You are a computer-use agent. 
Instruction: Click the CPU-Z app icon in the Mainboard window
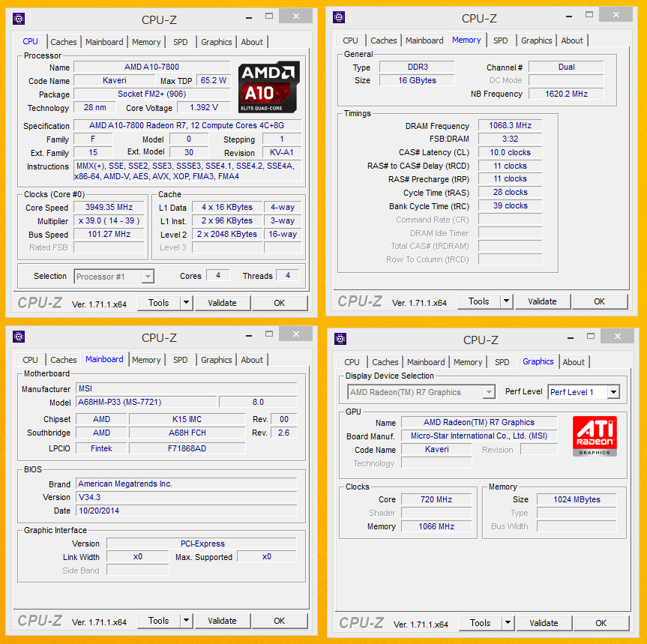click(19, 337)
